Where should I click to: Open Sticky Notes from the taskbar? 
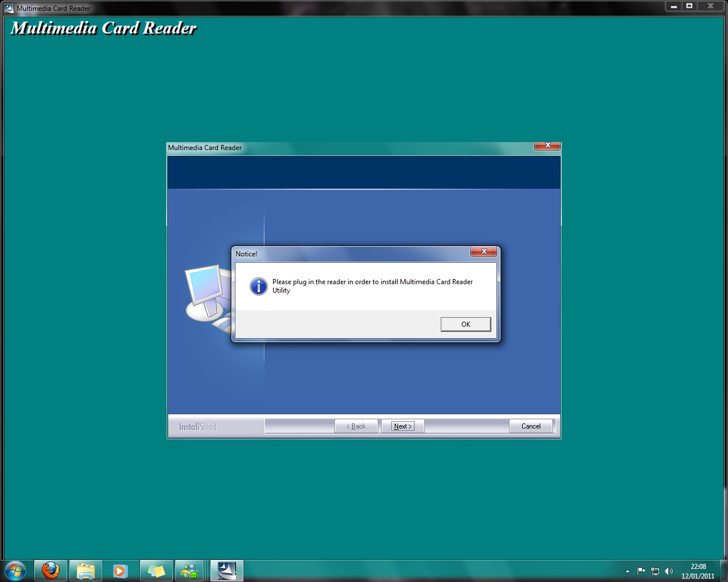click(156, 571)
